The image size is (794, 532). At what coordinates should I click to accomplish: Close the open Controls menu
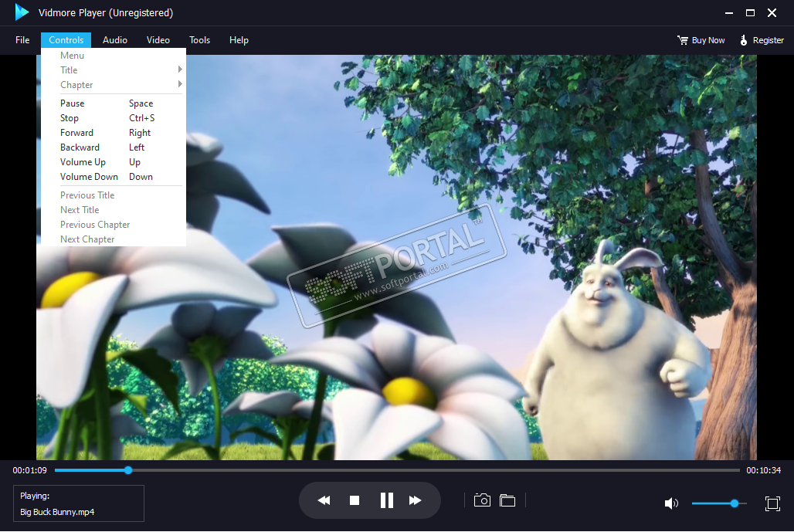[66, 40]
